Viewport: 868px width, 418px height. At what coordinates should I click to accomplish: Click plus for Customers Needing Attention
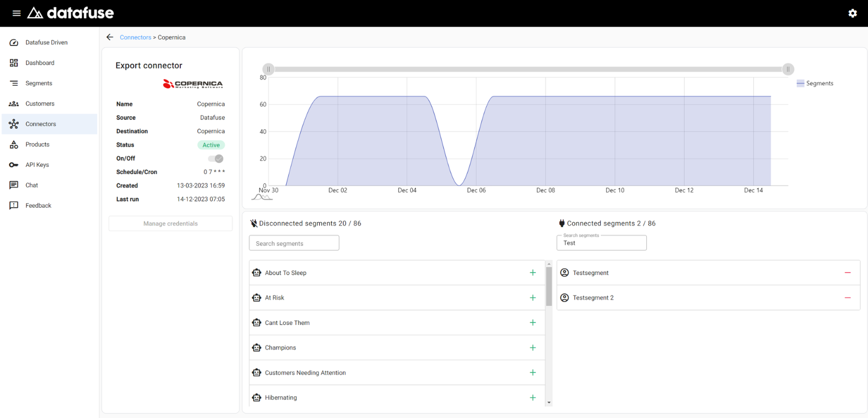(533, 373)
